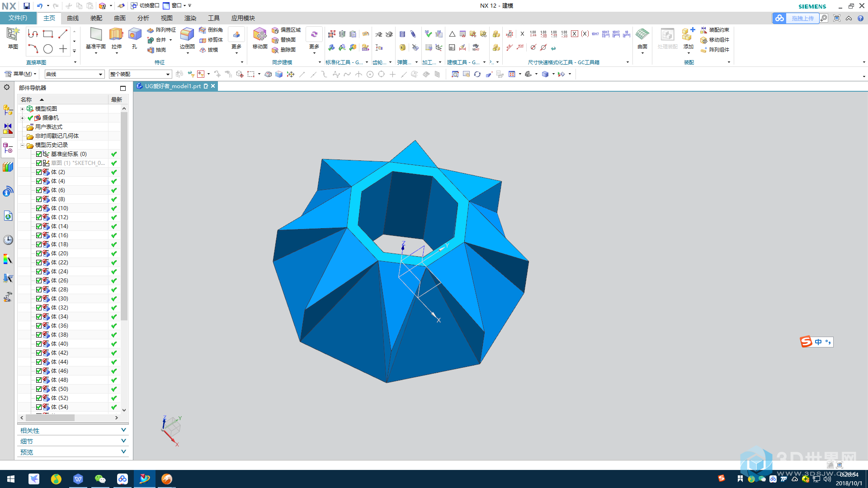Switch to the 渲染 ribbon tab
Viewport: 868px width, 488px height.
(190, 18)
